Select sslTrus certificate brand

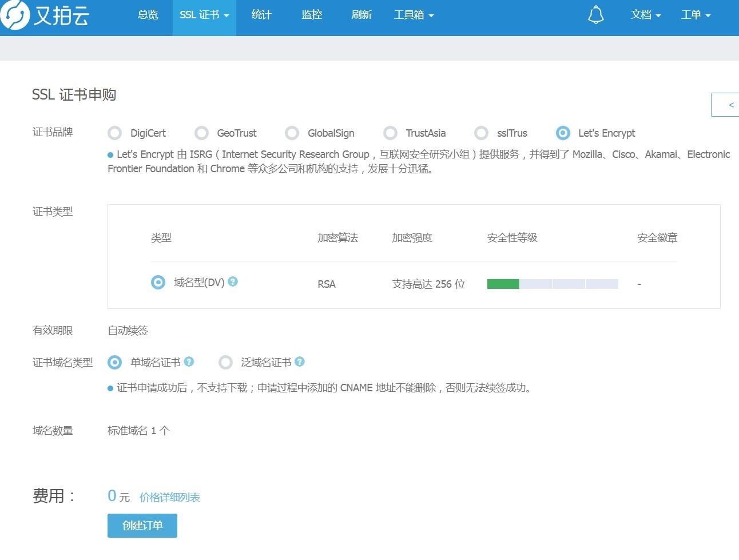[482, 133]
